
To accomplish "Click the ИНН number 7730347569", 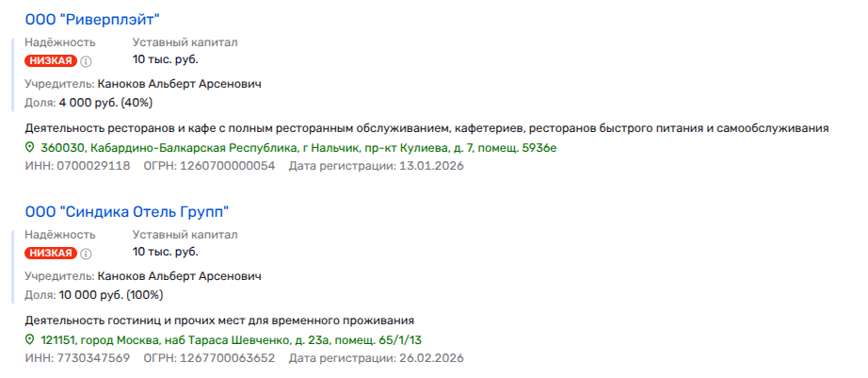I will [91, 358].
